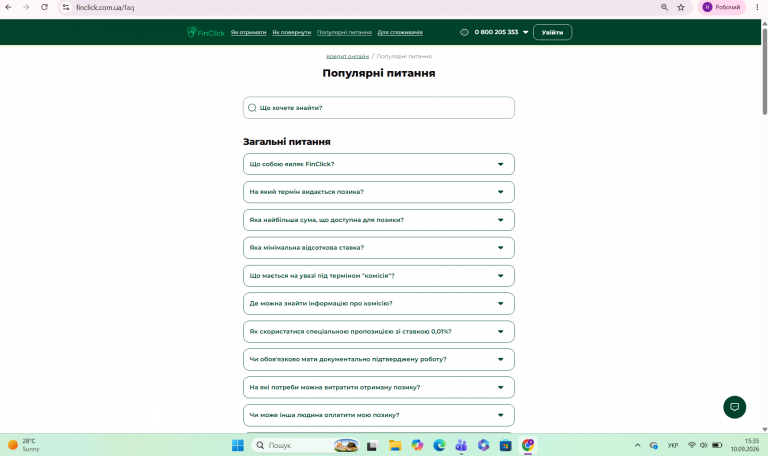
Task: Launch Microsoft Edge from taskbar
Action: (x=439, y=445)
